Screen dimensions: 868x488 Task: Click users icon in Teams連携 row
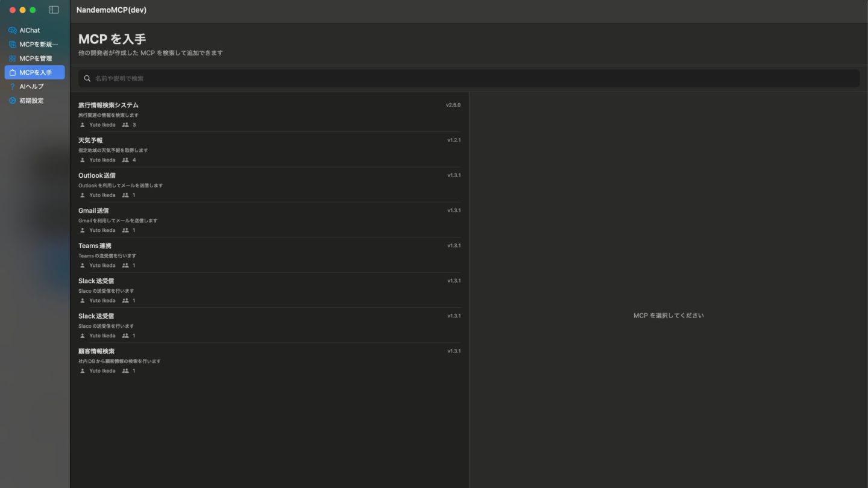125,265
